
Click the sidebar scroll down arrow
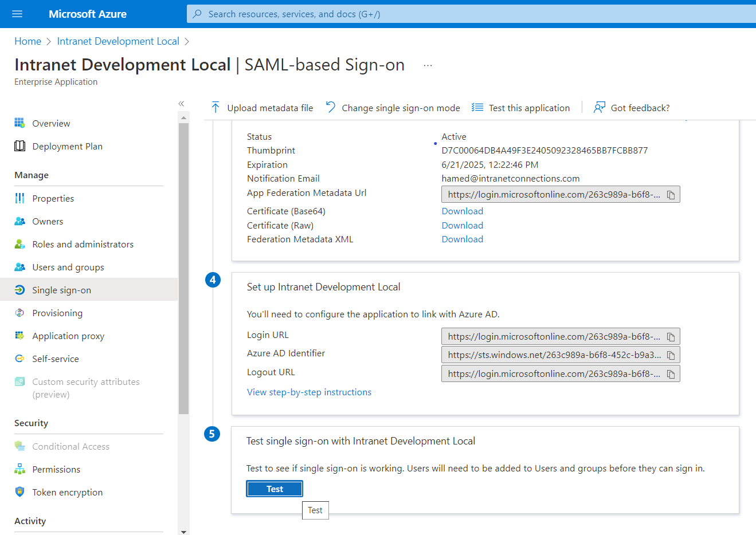[x=183, y=531]
